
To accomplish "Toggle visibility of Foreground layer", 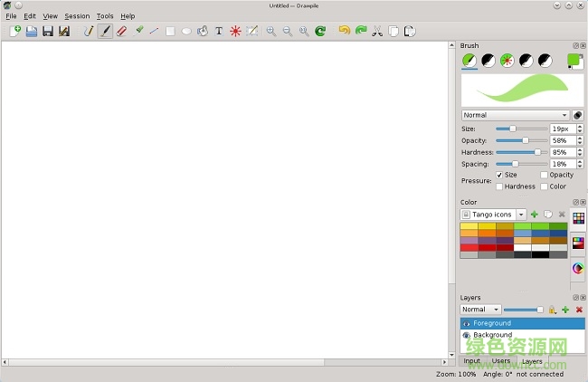I will pyautogui.click(x=467, y=323).
